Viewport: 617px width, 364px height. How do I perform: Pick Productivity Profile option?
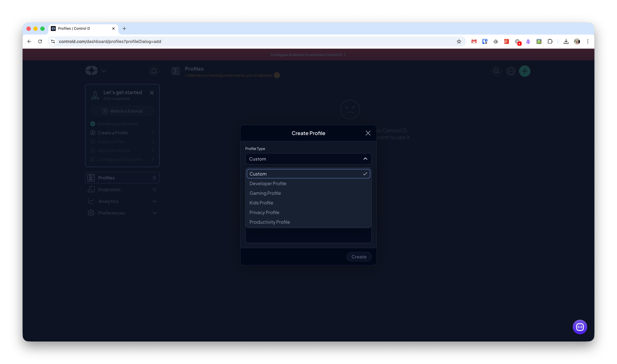(x=270, y=222)
